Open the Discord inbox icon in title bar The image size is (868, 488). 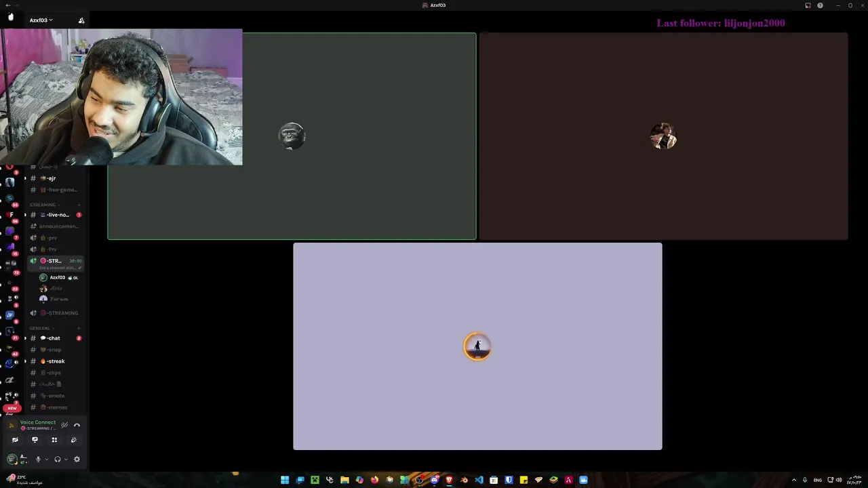click(808, 5)
